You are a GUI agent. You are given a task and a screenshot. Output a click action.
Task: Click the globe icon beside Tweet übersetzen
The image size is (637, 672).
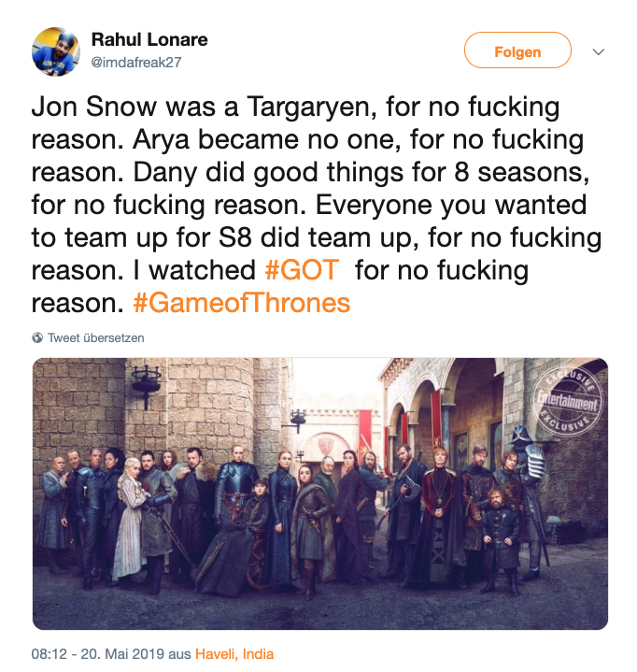(x=37, y=337)
